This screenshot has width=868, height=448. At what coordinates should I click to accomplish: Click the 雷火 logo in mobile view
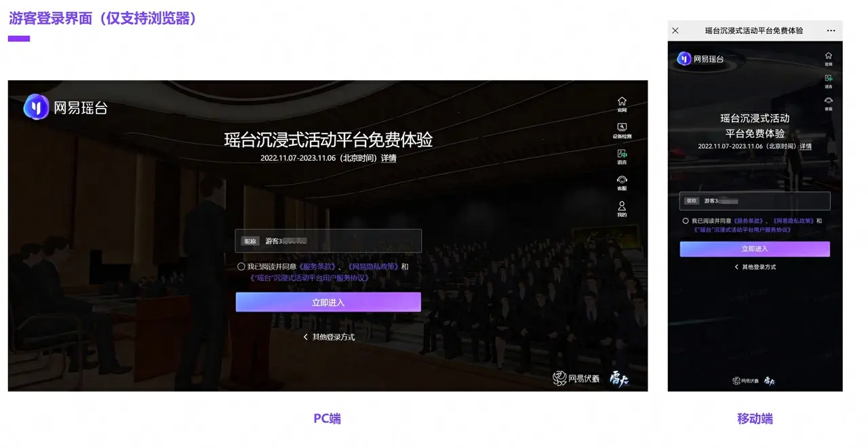pos(770,381)
